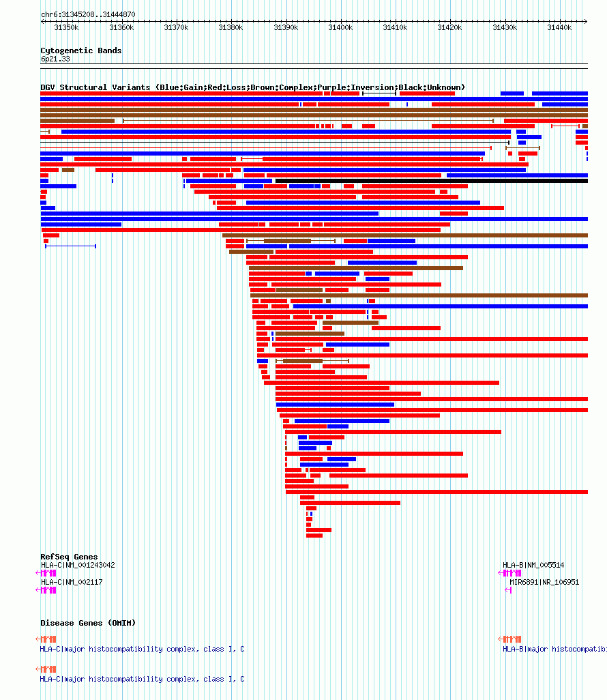This screenshot has height=700, width=607.
Task: Click the HLA-B OMIM disease gene glyph
Action: 509,639
